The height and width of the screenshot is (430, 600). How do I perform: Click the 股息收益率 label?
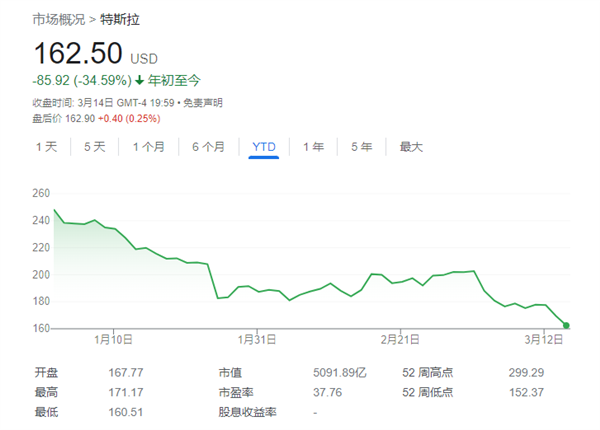pos(247,412)
